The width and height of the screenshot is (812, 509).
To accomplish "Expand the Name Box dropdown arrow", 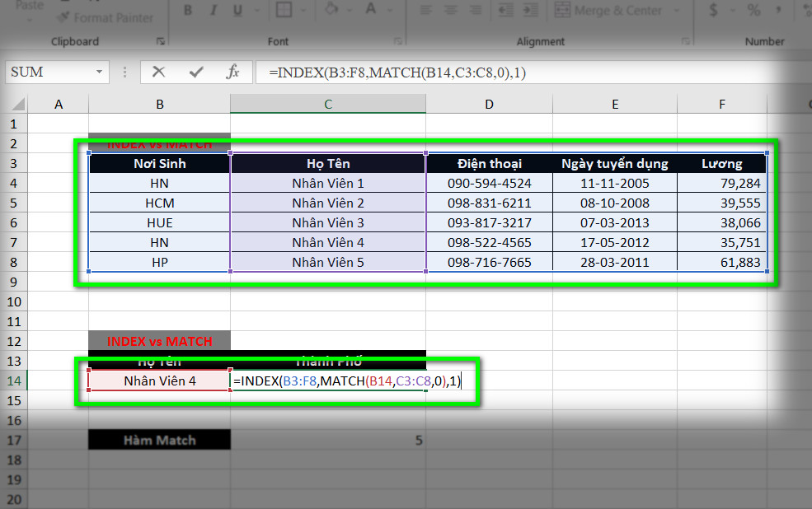I will [x=99, y=72].
